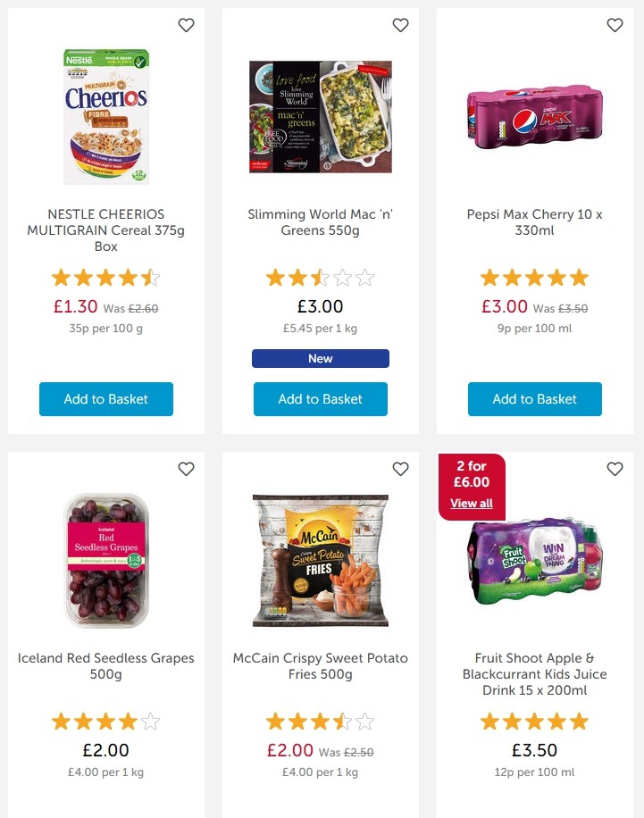Open the Fruit Shoot pack image
Image resolution: width=644 pixels, height=818 pixels.
pyautogui.click(x=535, y=560)
